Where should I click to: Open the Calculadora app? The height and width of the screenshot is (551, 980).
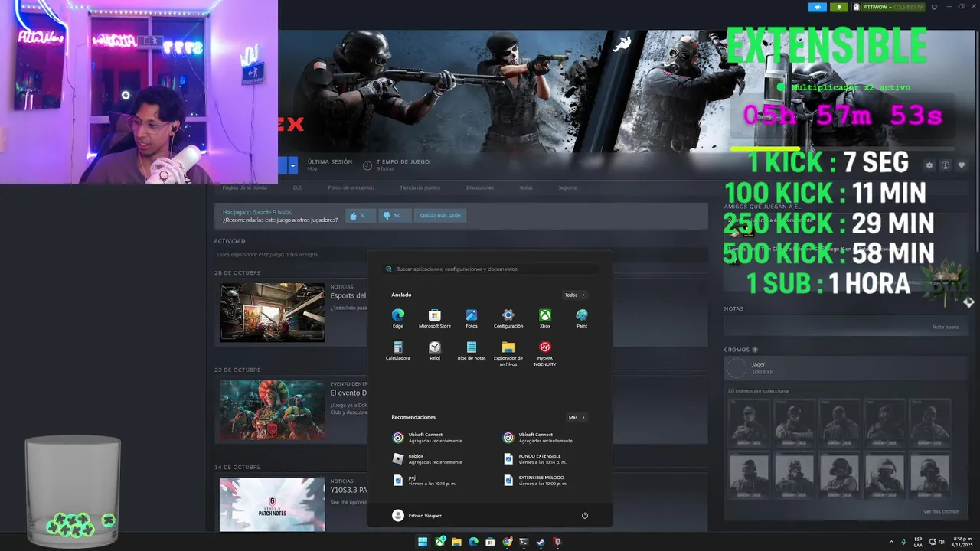click(x=398, y=351)
